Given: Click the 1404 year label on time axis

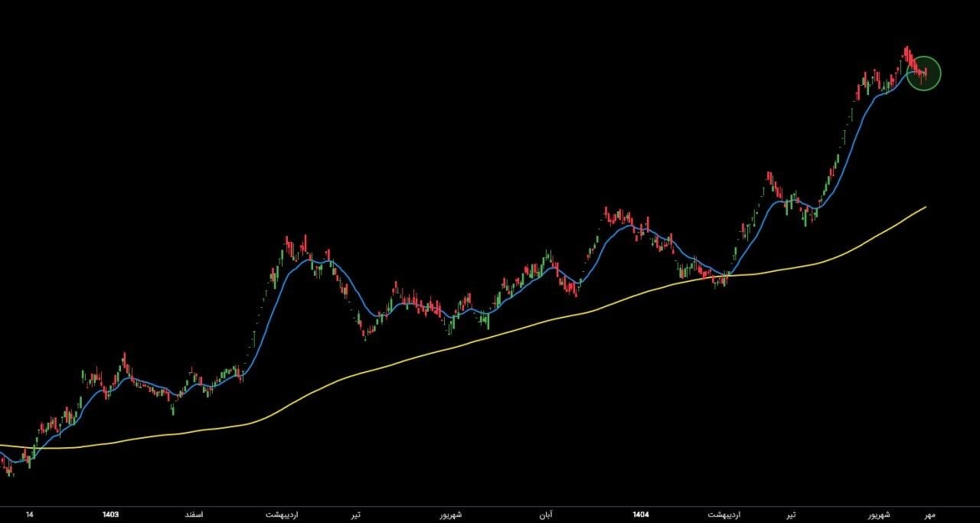Looking at the screenshot, I should coord(642,515).
